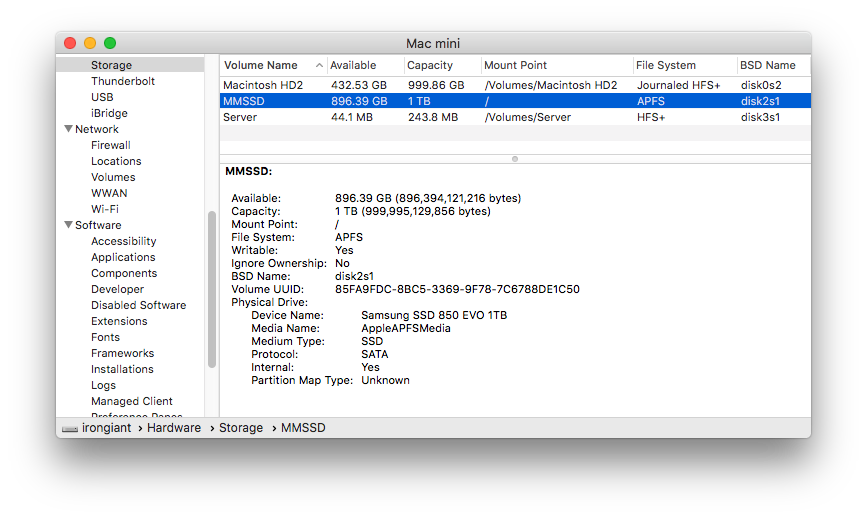This screenshot has height=518, width=867.
Task: Collapse the Network section triangle
Action: click(69, 129)
